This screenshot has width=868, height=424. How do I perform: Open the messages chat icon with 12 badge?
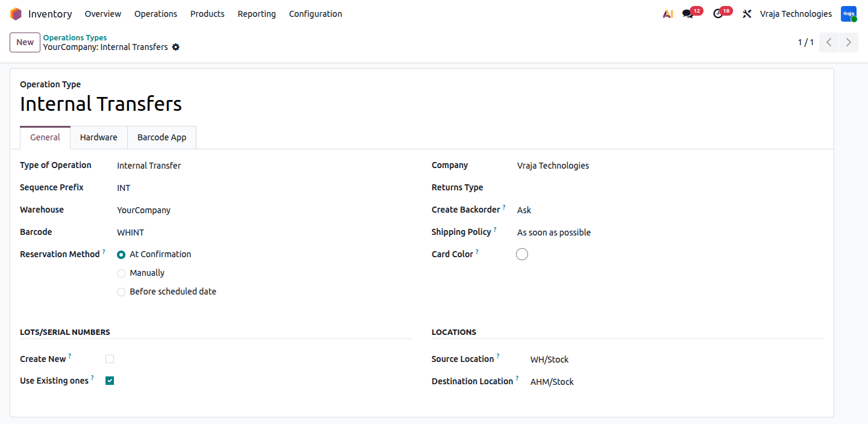[688, 14]
